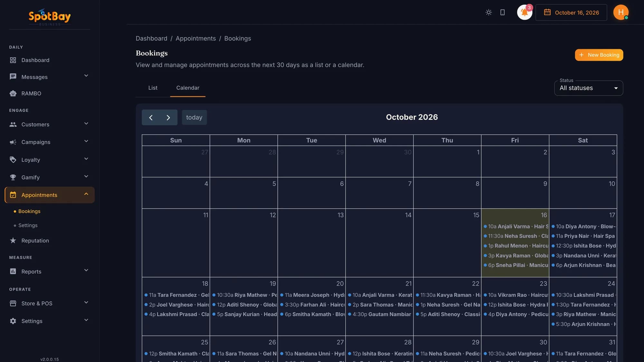Open Settings under Appointments
The image size is (644, 362).
(28, 226)
